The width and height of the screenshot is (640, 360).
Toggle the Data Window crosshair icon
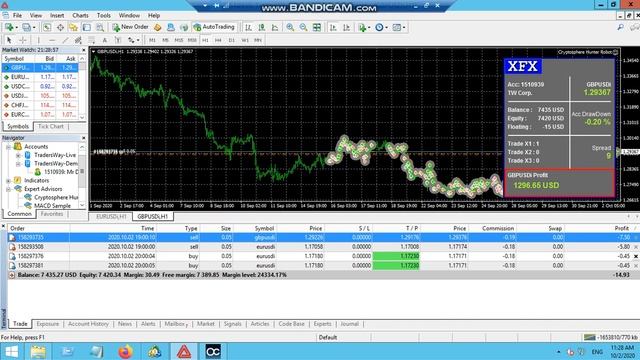coord(60,27)
